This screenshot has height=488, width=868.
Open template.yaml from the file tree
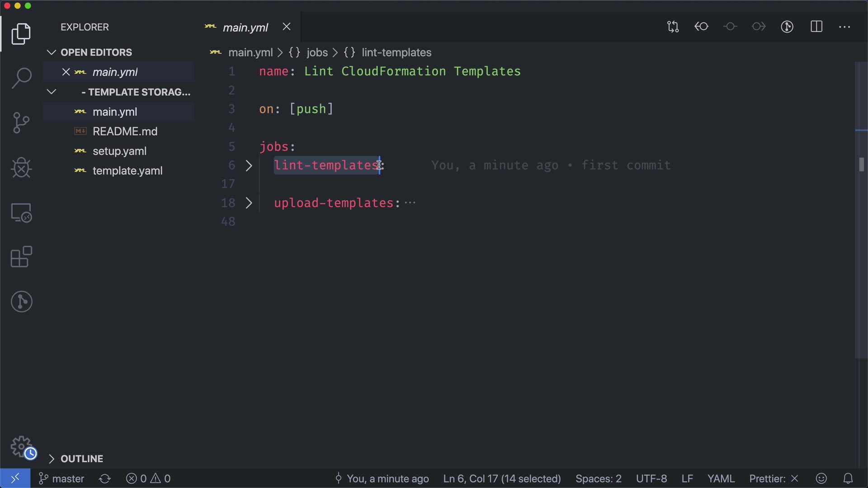point(127,171)
